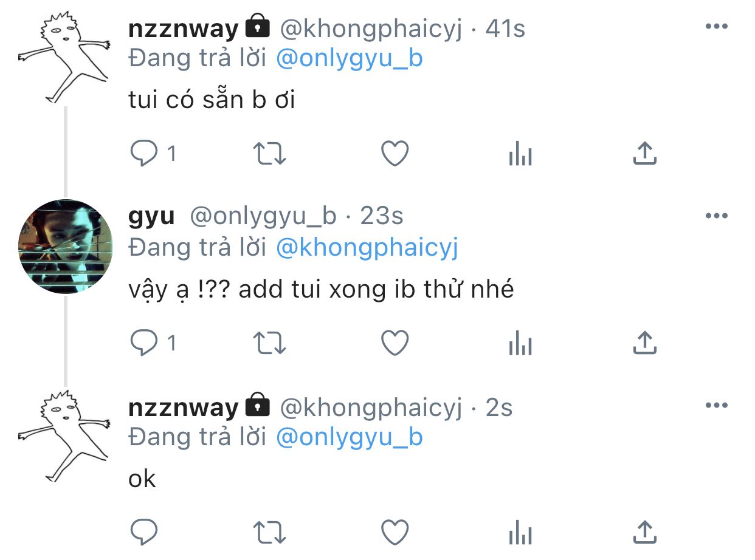Open gyu's profile picture
The width and height of the screenshot is (755, 560).
point(66,247)
